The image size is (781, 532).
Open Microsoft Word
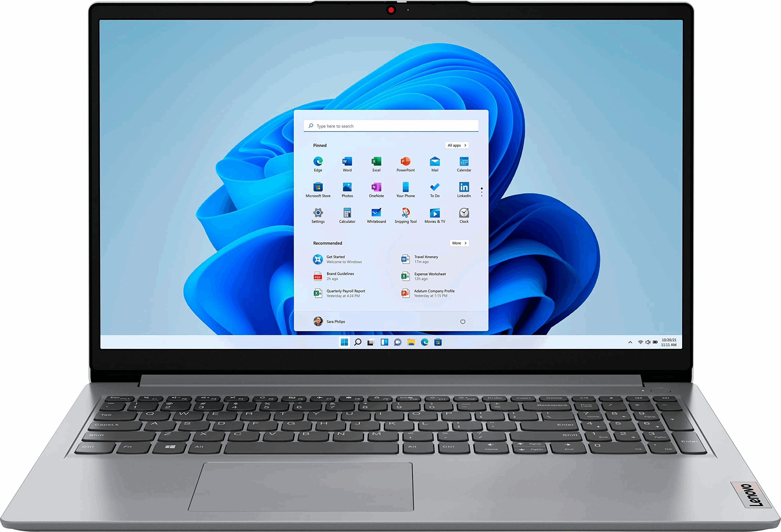[346, 163]
